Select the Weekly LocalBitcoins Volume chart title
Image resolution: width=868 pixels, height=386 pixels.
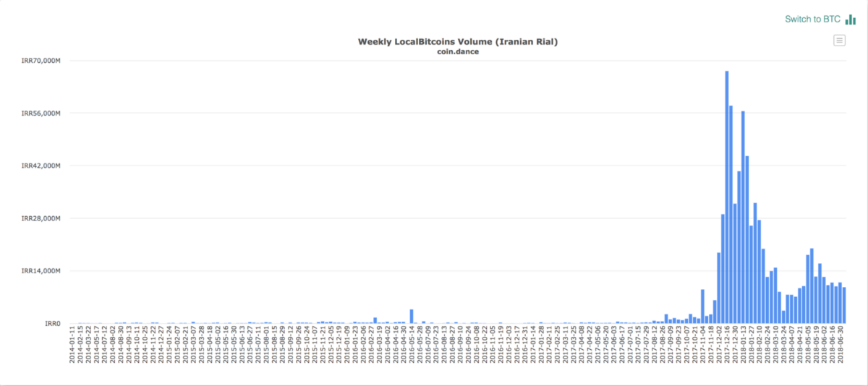[458, 42]
